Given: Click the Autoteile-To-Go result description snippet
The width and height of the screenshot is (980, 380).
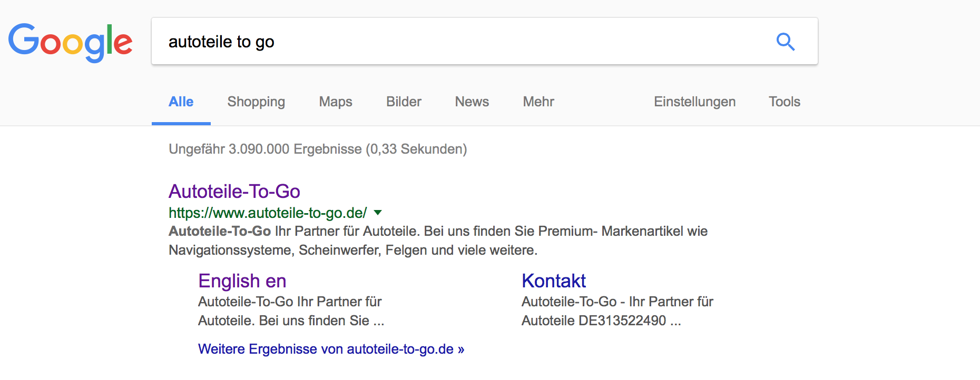Looking at the screenshot, I should click(x=437, y=241).
